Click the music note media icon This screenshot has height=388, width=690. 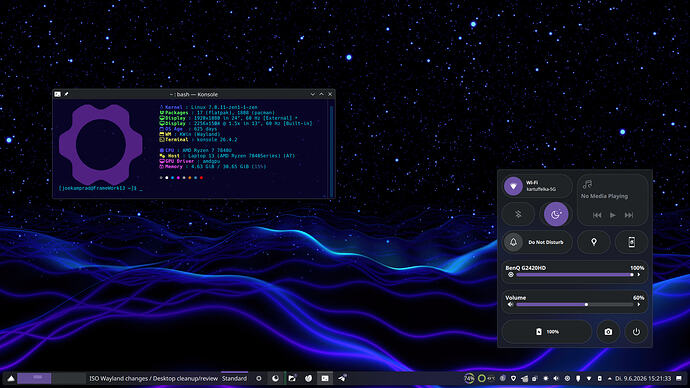[x=587, y=184]
